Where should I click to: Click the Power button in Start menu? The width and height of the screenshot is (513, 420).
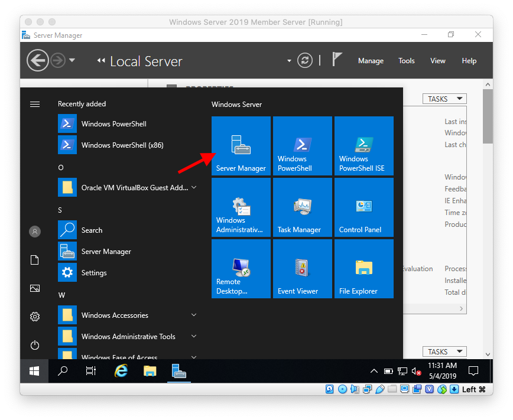point(34,345)
